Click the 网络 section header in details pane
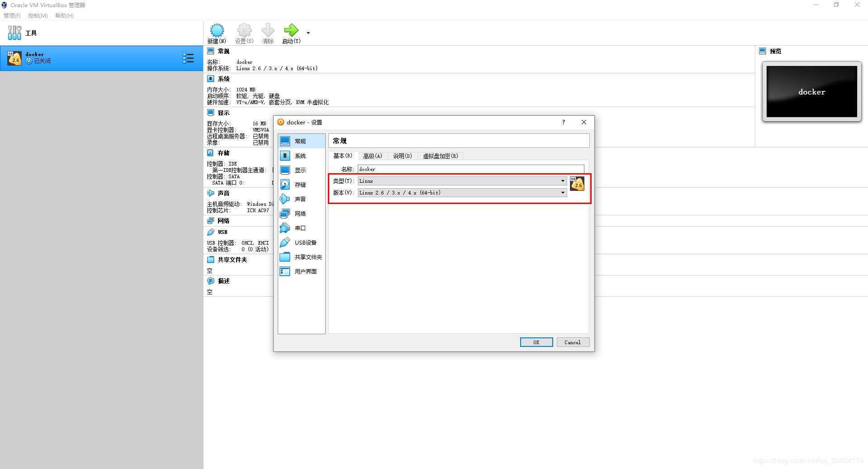 pyautogui.click(x=223, y=221)
